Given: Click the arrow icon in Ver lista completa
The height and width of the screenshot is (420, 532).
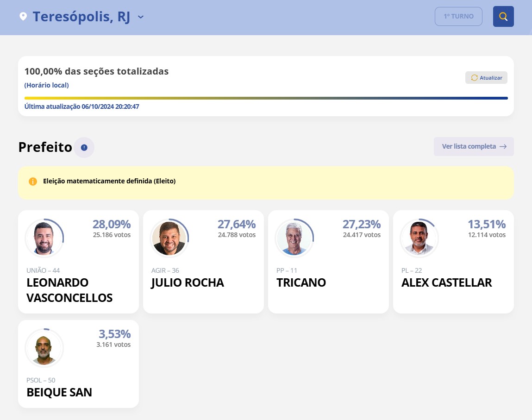Looking at the screenshot, I should [503, 146].
